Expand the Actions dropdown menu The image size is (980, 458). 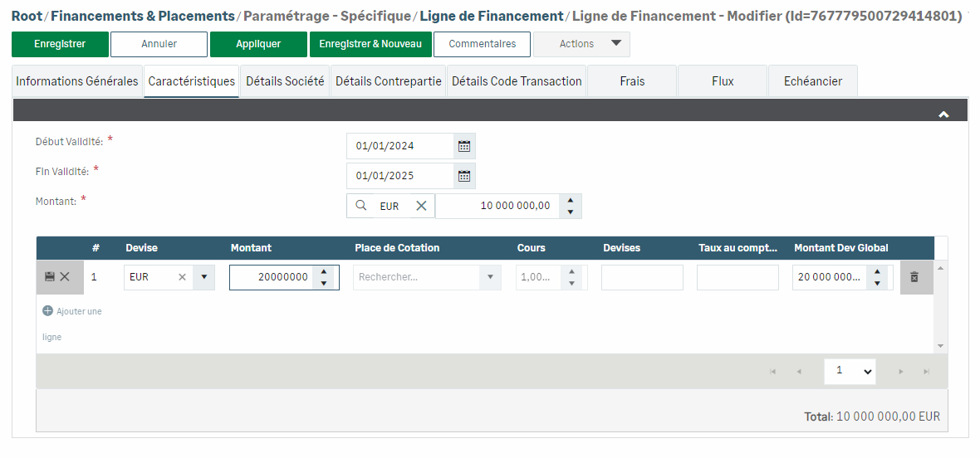(615, 44)
